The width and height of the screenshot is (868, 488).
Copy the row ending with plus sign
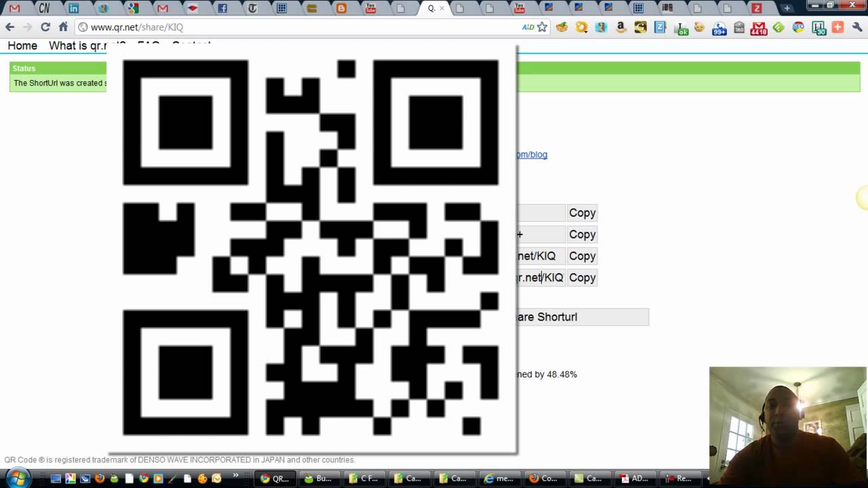[582, 235]
